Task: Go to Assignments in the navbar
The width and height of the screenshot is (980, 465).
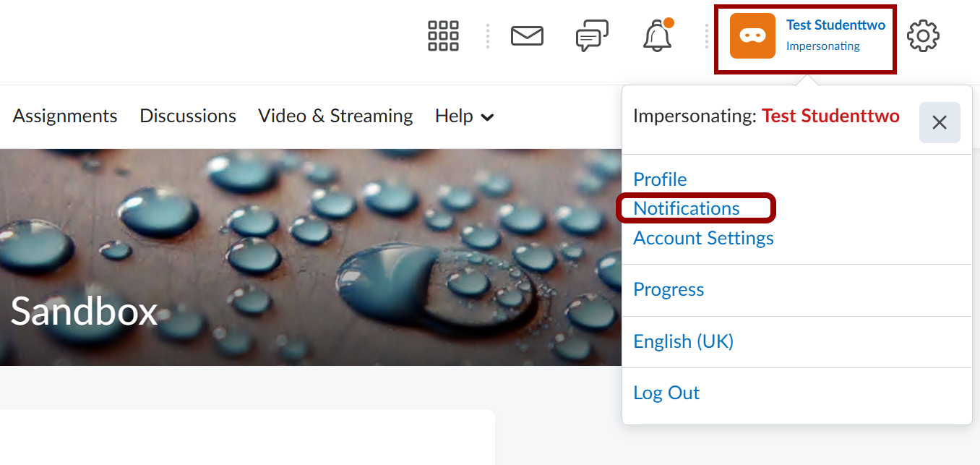Action: click(65, 116)
